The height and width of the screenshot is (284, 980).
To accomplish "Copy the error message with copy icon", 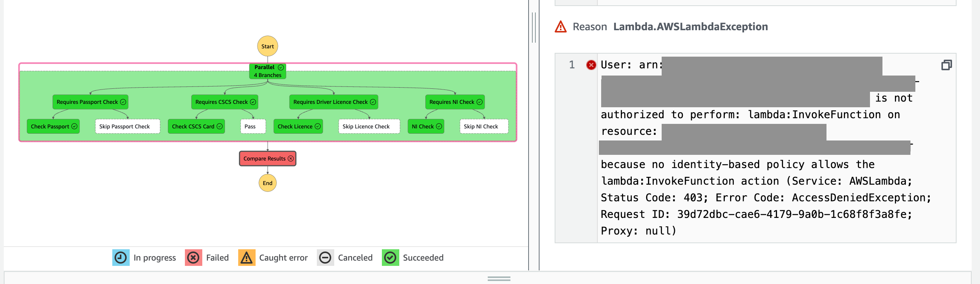I will click(x=946, y=65).
